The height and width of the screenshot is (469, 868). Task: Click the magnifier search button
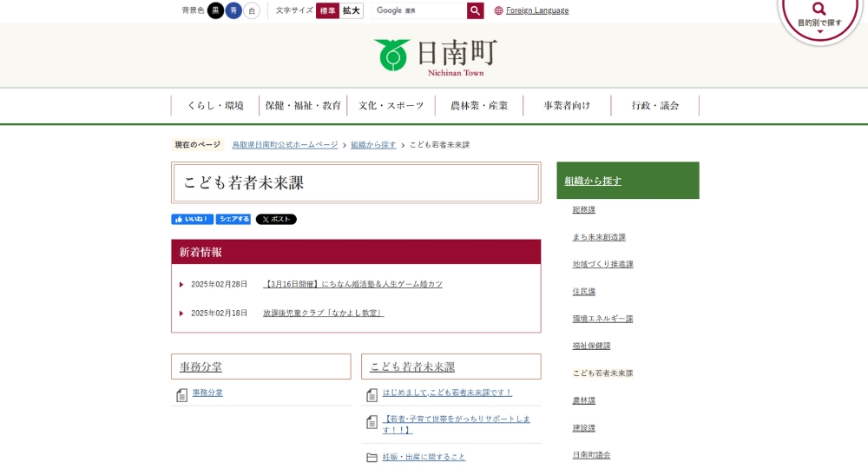coord(475,10)
